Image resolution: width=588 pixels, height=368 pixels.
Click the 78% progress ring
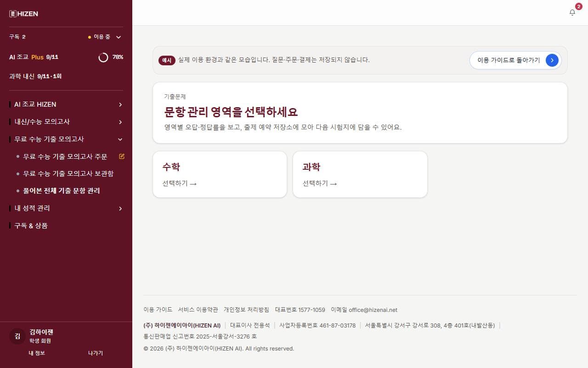click(x=103, y=57)
